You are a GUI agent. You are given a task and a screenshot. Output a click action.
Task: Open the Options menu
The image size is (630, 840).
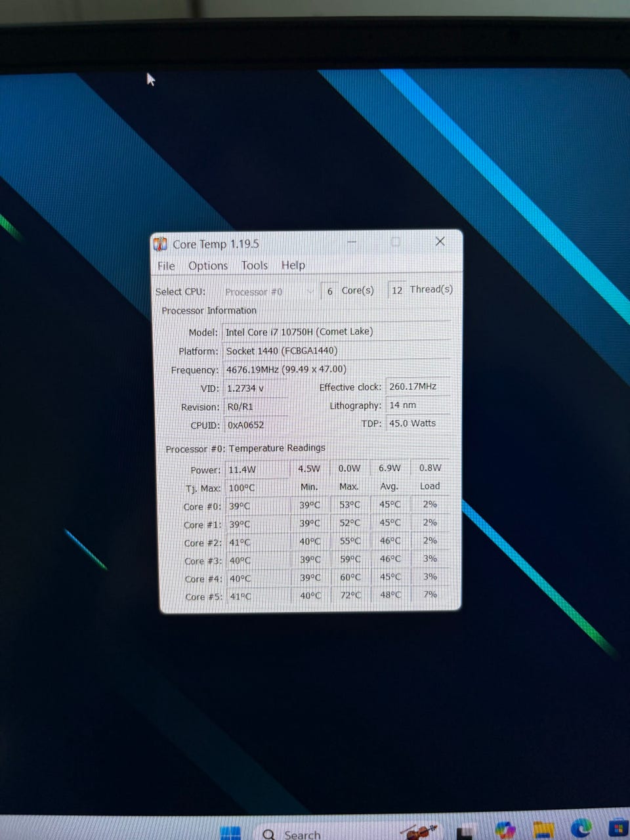pos(208,266)
